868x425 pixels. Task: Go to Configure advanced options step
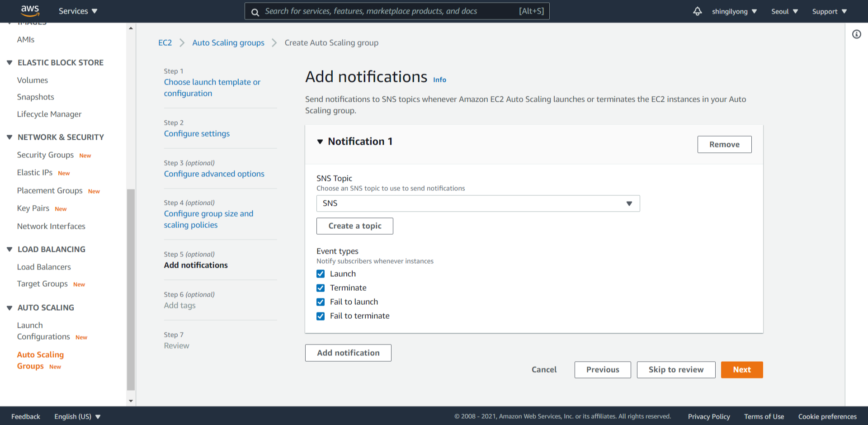pos(214,174)
